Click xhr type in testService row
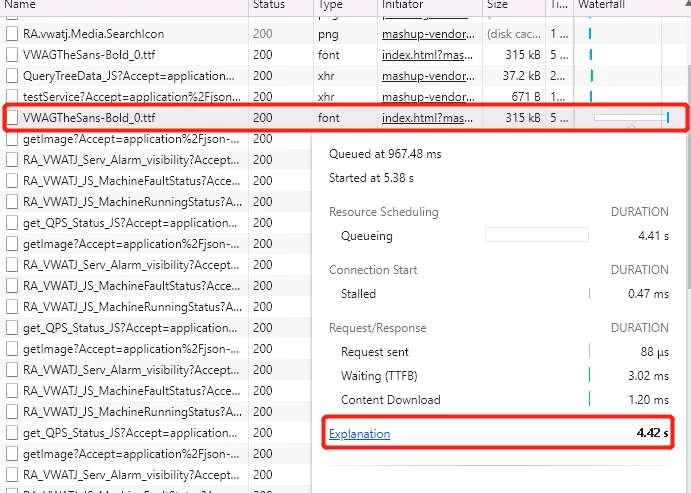Viewport: 691px width, 493px height. coord(326,97)
